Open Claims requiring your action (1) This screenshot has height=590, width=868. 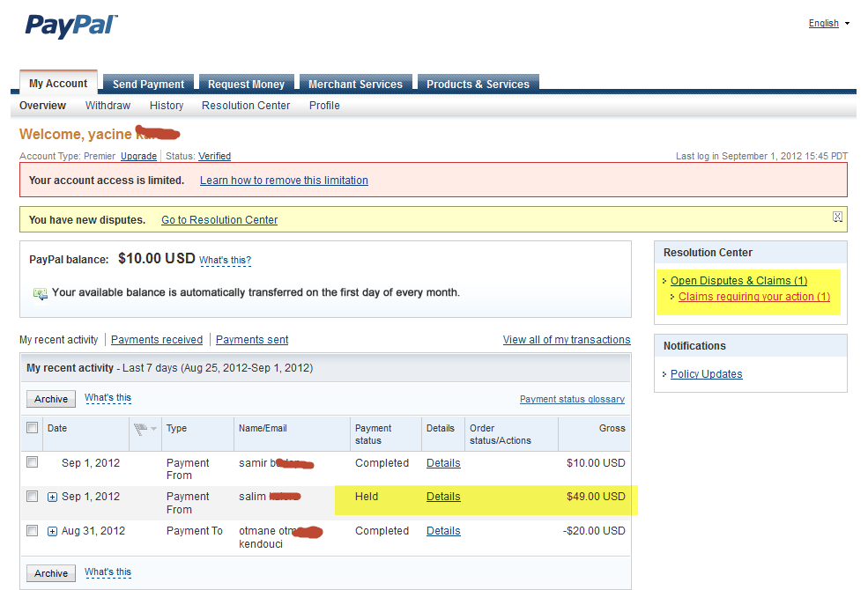[754, 297]
